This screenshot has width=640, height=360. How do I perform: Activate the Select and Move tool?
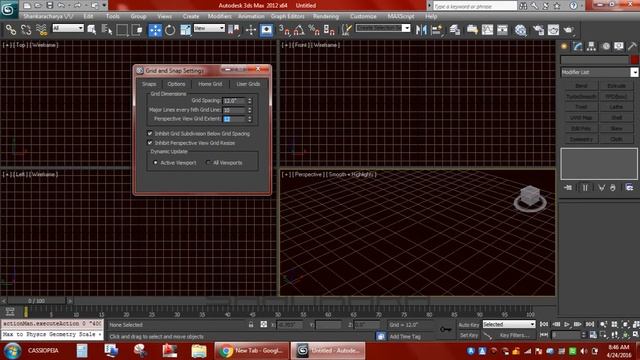tap(155, 30)
